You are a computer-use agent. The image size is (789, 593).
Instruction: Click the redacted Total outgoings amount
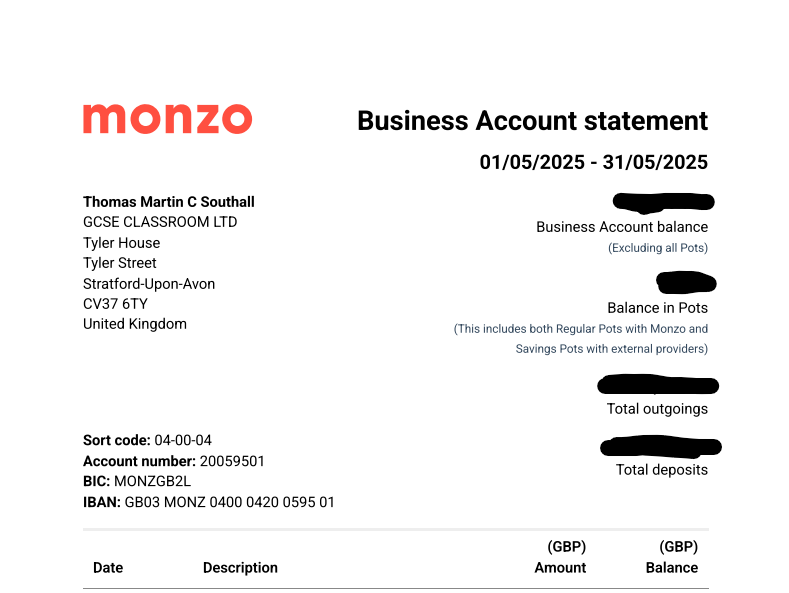pyautogui.click(x=658, y=385)
